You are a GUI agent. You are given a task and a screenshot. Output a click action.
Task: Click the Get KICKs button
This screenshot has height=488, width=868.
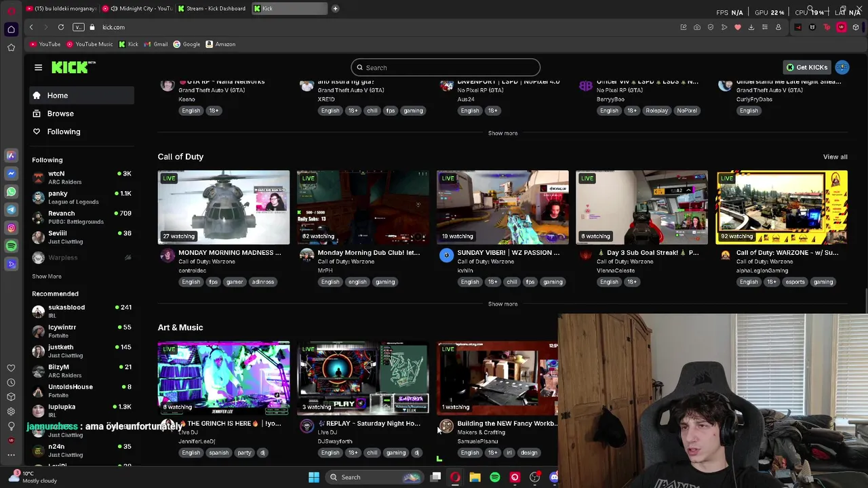[806, 67]
